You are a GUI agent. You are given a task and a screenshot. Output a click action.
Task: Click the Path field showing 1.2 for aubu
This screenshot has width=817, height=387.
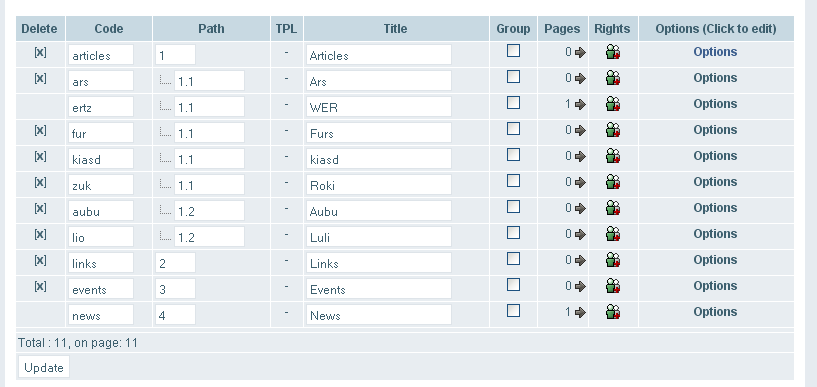(209, 211)
